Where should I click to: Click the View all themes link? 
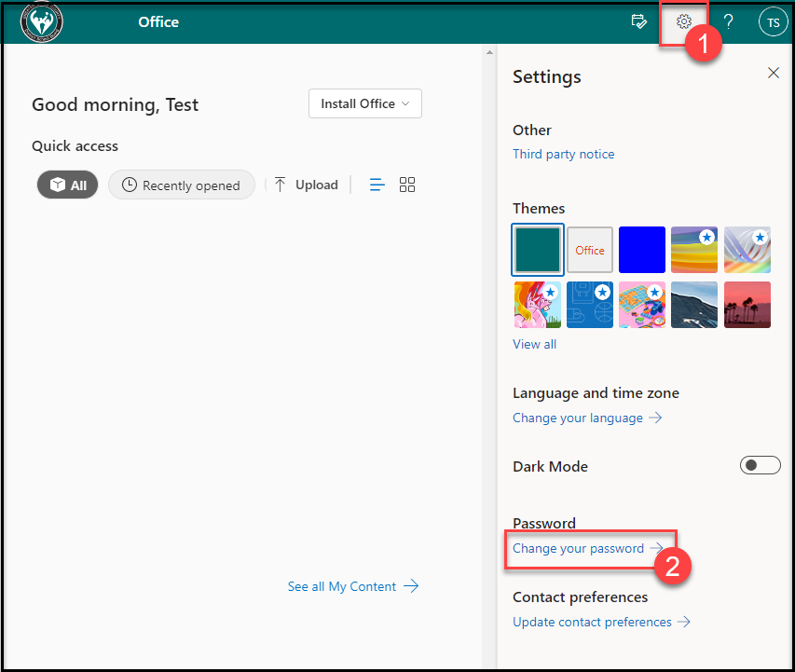point(534,344)
